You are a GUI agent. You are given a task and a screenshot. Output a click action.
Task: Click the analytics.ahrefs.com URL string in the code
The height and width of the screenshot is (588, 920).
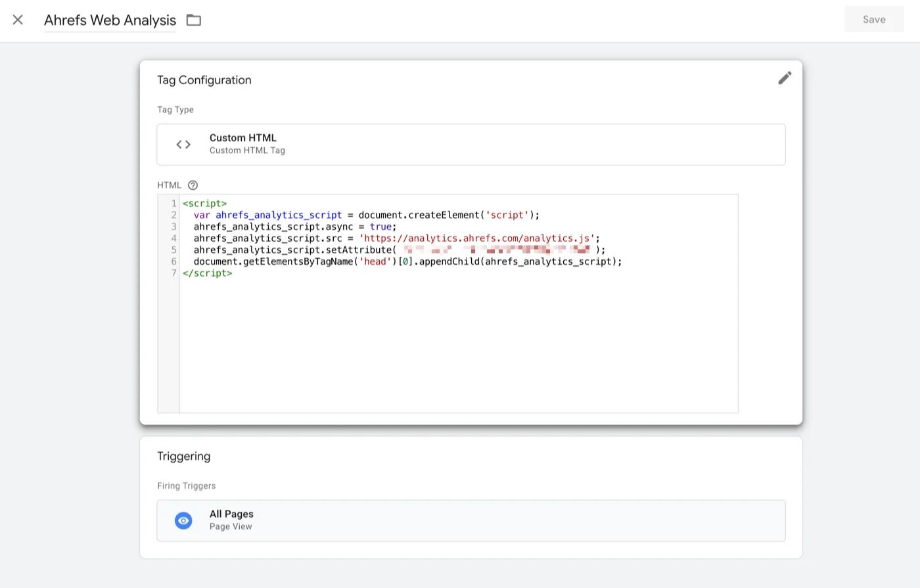(476, 238)
